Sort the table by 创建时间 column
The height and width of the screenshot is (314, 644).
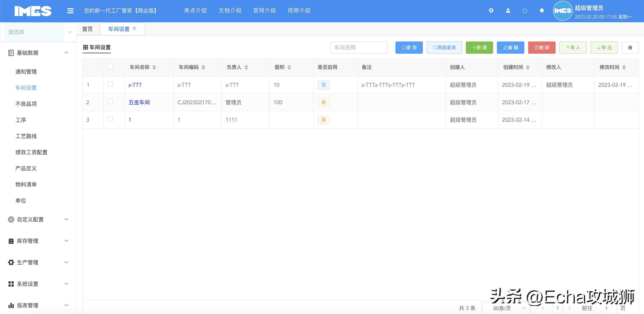coord(528,67)
